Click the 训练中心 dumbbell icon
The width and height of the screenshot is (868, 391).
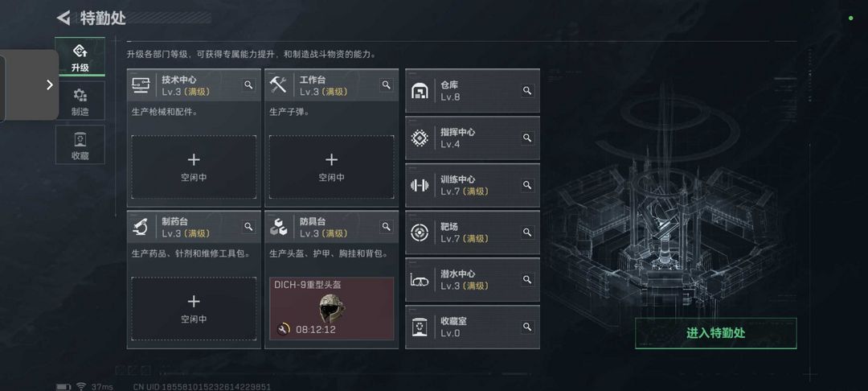[420, 185]
